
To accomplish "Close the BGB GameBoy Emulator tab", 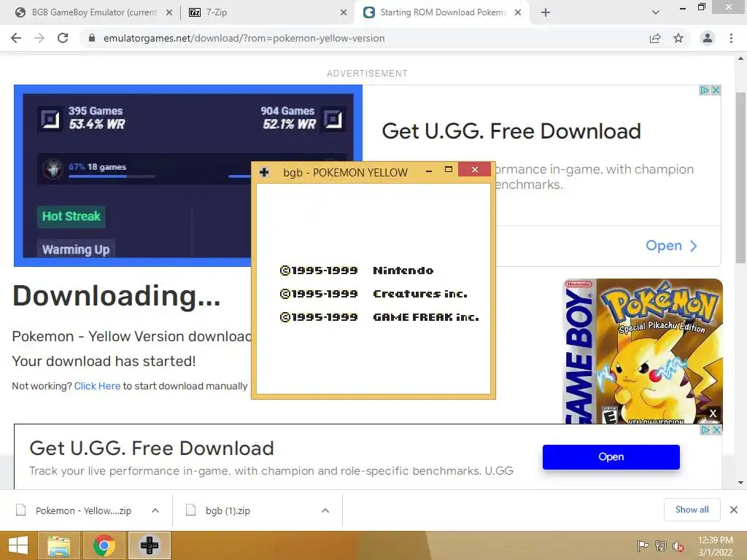I will (169, 12).
